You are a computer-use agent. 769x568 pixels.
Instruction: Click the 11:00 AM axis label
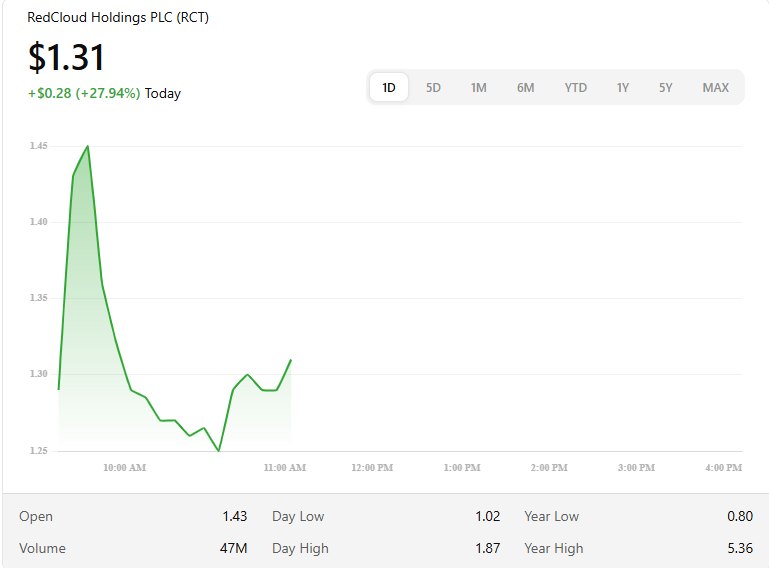(285, 467)
